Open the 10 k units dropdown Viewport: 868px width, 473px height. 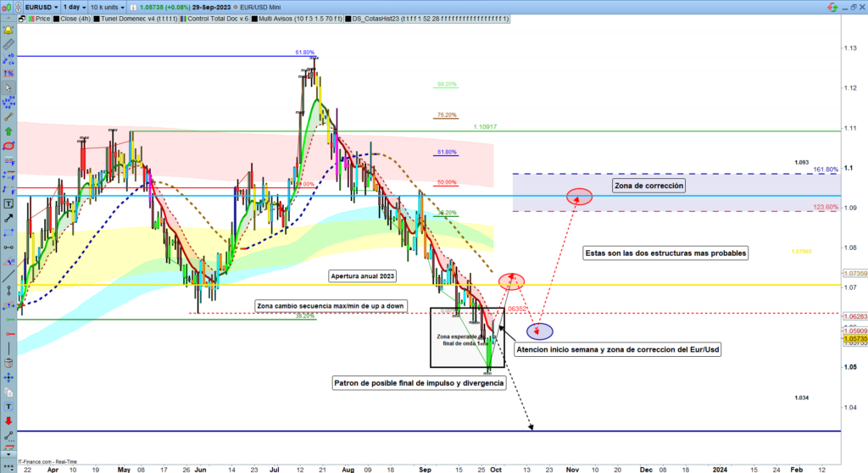(x=108, y=5)
